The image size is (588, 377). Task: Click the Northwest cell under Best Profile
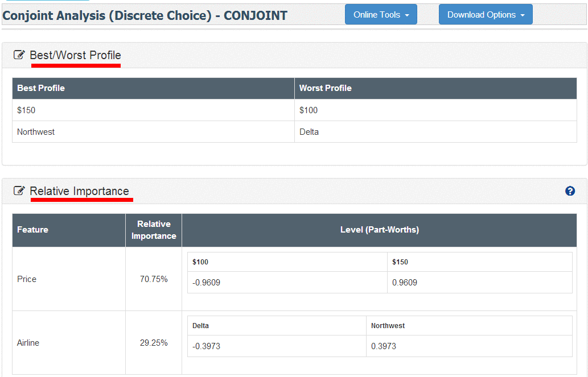coord(36,132)
